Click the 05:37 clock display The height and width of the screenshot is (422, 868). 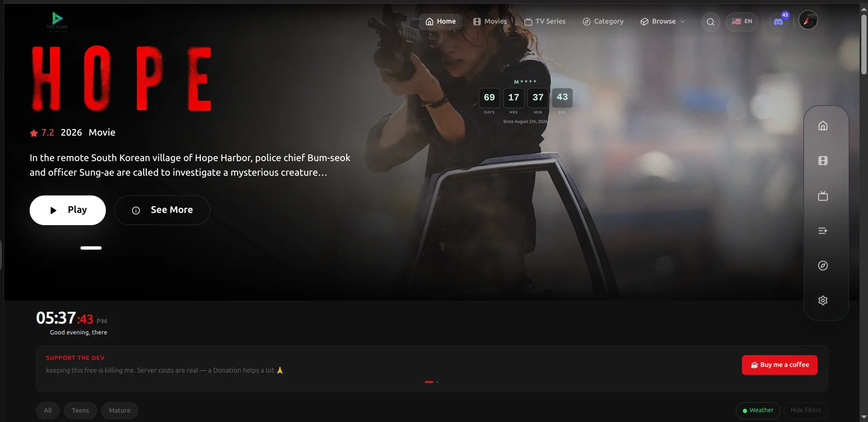pyautogui.click(x=72, y=318)
